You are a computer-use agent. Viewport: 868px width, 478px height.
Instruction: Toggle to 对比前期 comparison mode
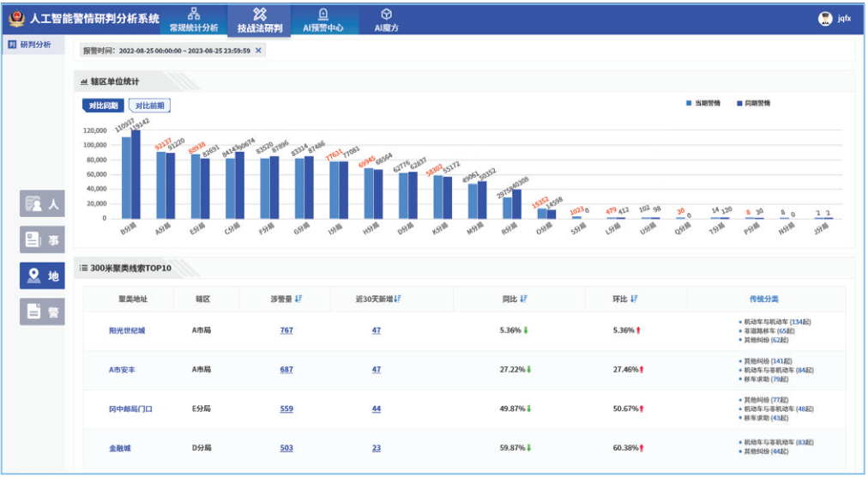click(149, 106)
